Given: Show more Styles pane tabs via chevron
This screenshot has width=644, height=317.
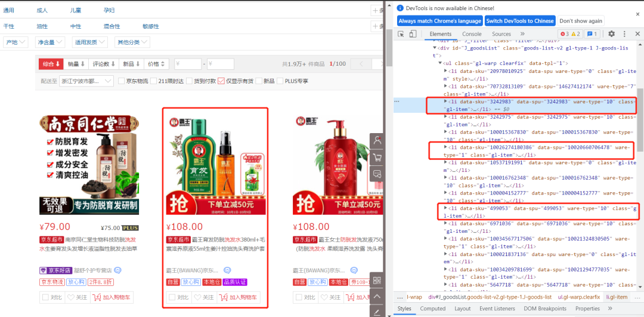Looking at the screenshot, I should click(610, 309).
